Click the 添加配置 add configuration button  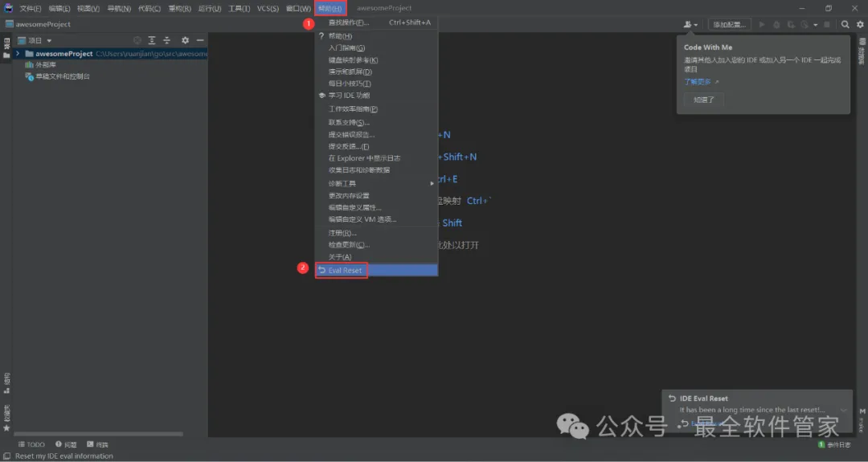coord(730,24)
